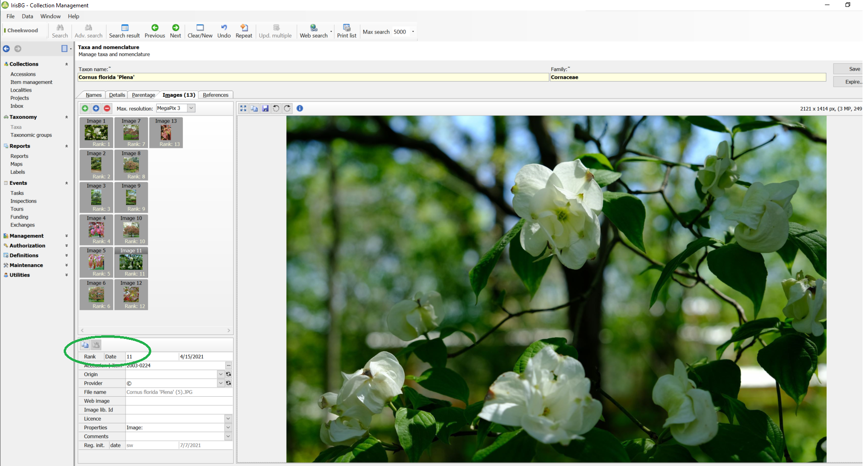This screenshot has height=466, width=868.
Task: Switch to the References tab
Action: pyautogui.click(x=215, y=95)
